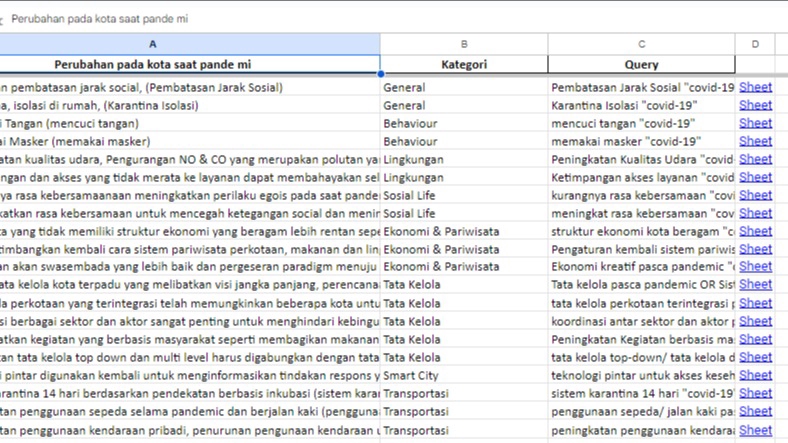This screenshot has height=443, width=788.
Task: Select query cell starting 'teknologi pintar untuk akses'
Action: [641, 376]
